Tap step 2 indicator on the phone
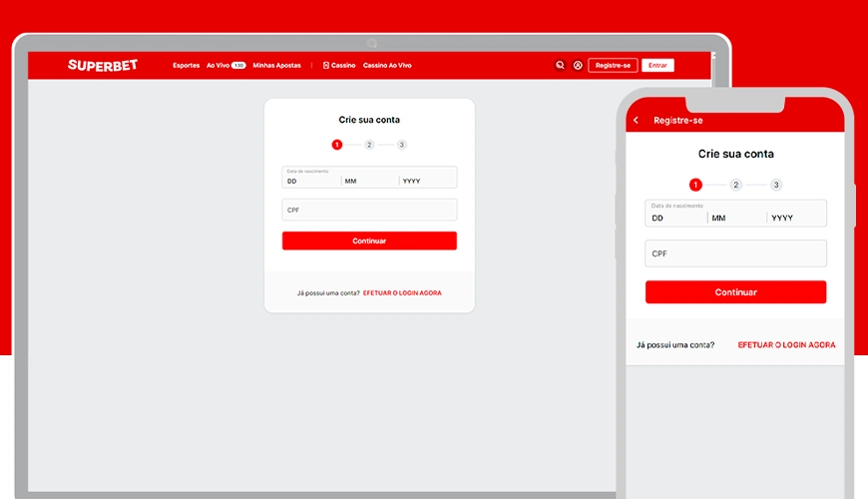868x499 pixels. click(735, 185)
